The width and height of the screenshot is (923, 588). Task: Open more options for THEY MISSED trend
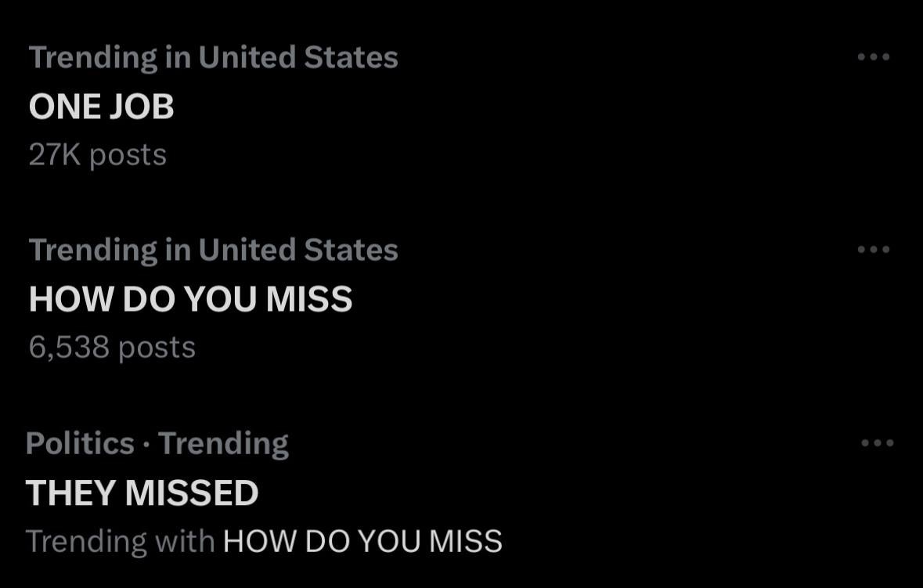877,443
